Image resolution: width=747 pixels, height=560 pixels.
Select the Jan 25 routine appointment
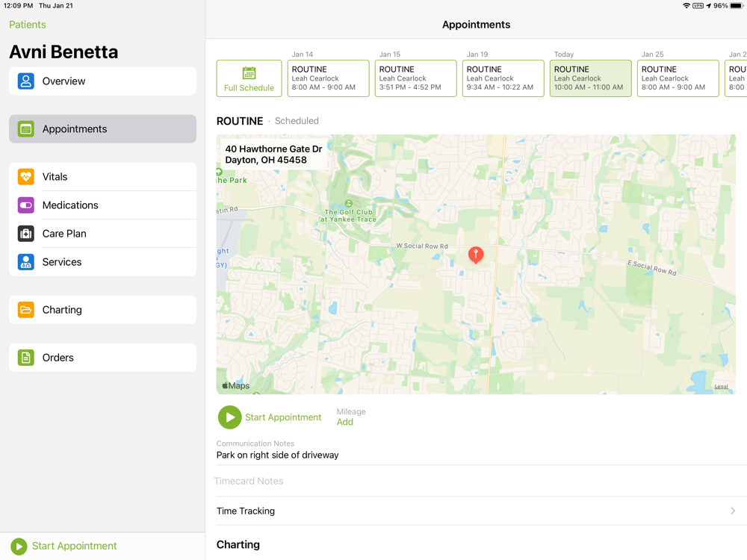(678, 78)
